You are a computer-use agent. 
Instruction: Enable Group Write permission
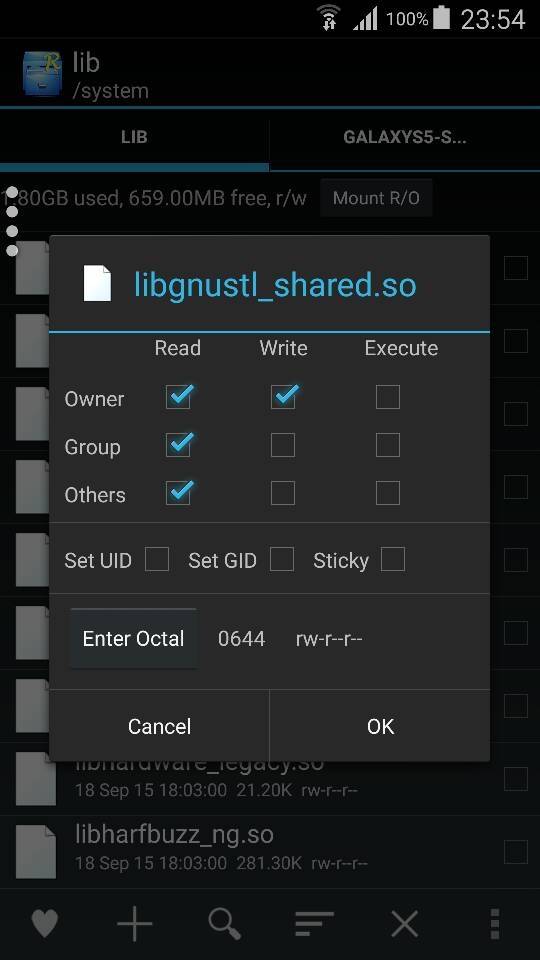tap(283, 445)
